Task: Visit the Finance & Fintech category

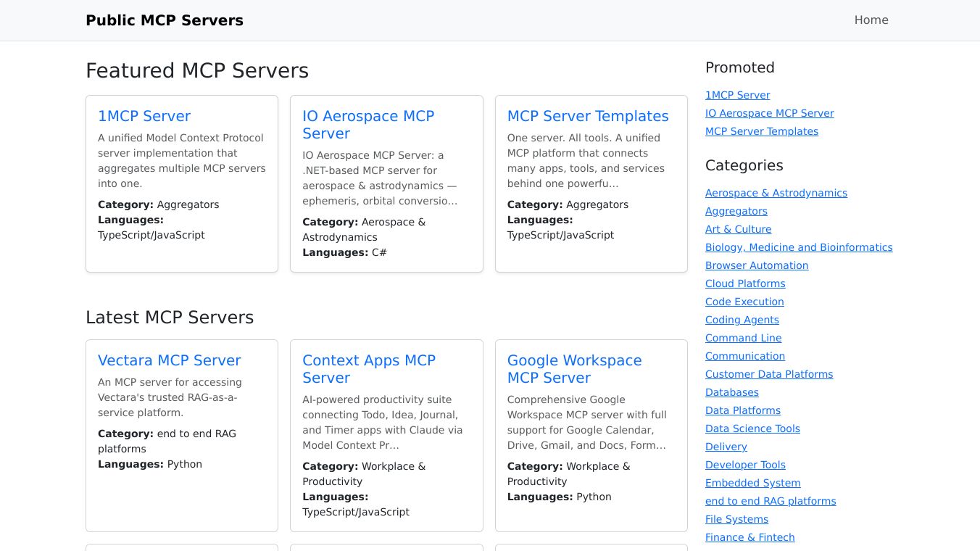Action: point(749,537)
